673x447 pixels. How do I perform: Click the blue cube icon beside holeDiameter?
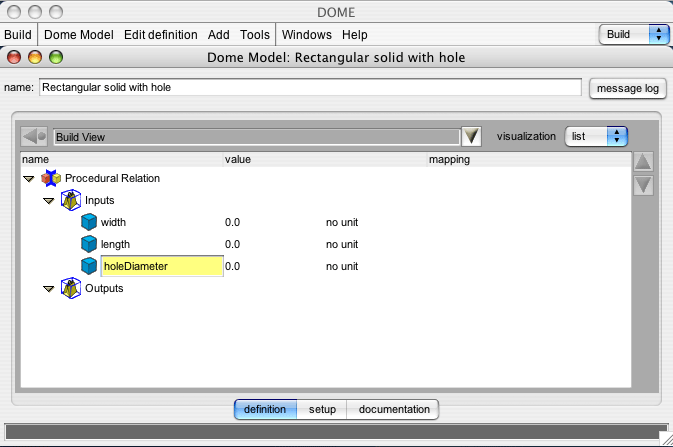pyautogui.click(x=89, y=266)
